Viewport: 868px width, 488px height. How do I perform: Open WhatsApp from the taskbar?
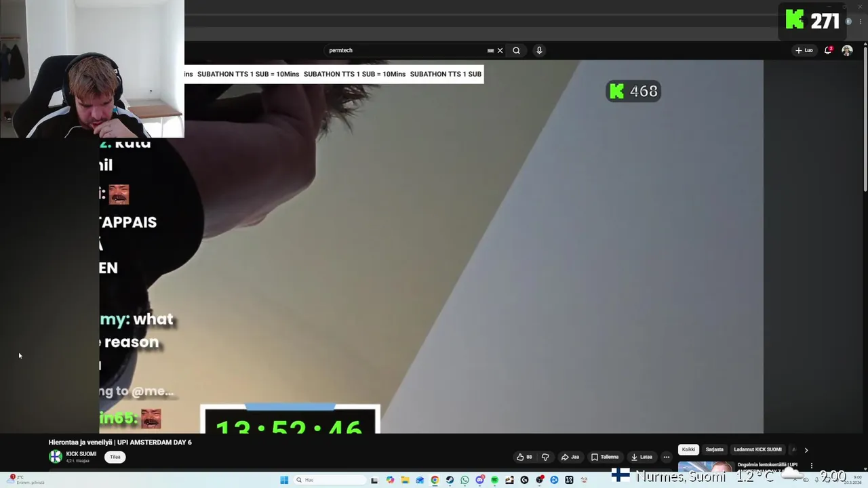[x=465, y=480]
